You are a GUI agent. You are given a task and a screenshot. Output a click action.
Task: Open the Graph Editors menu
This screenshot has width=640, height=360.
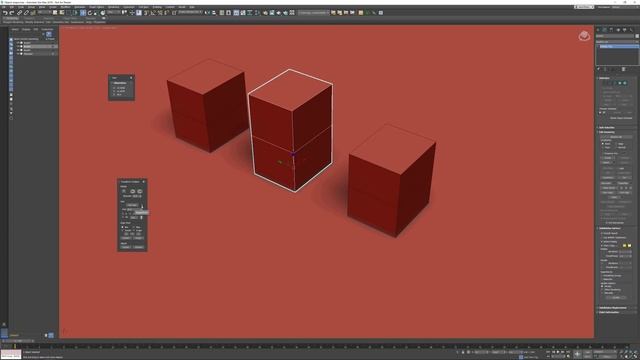coord(97,7)
